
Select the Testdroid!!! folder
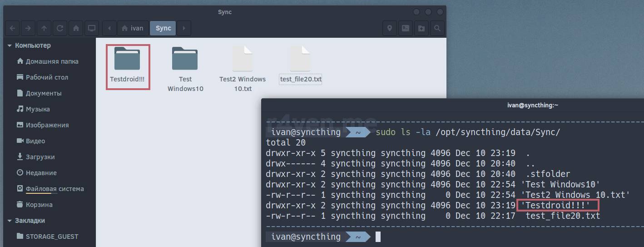(x=127, y=64)
